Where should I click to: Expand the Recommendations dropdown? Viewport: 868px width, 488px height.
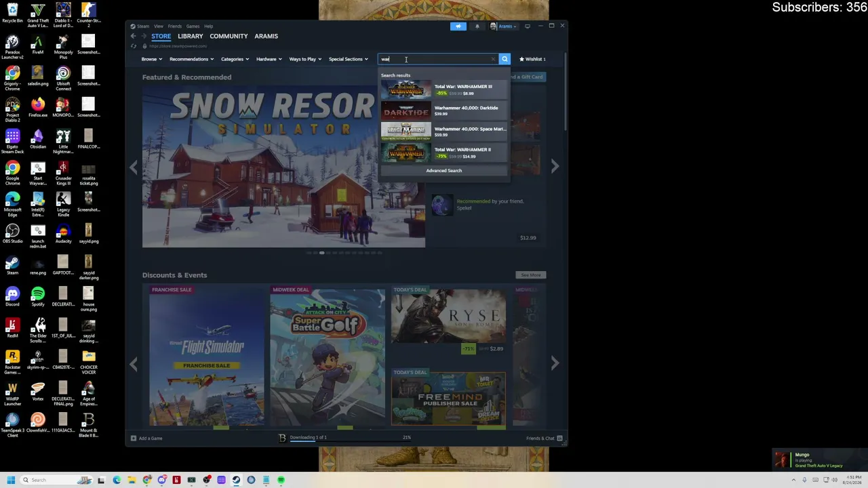pos(191,59)
